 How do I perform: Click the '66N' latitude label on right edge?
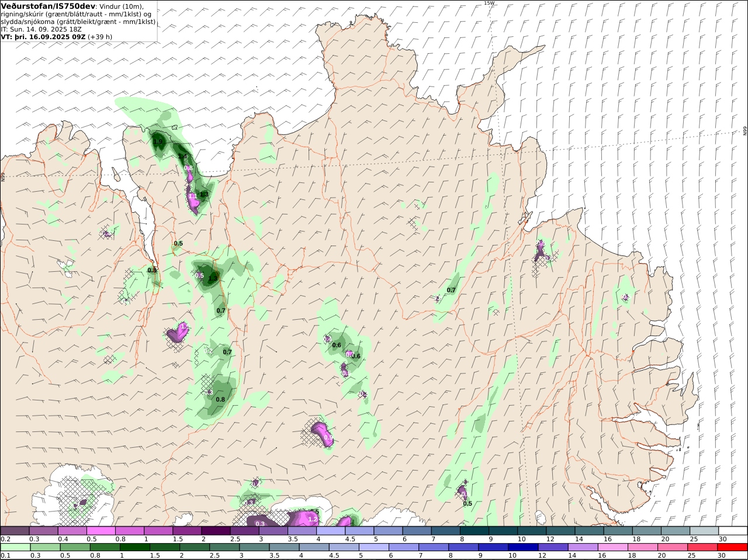tap(745, 131)
